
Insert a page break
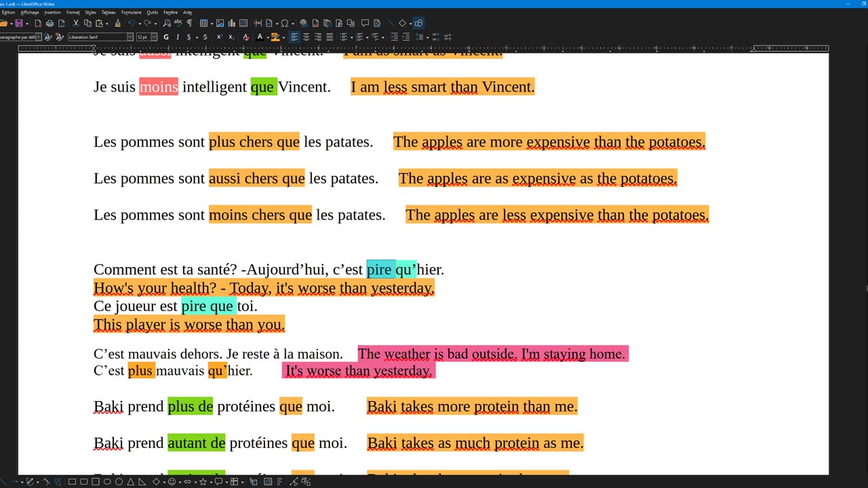[258, 23]
